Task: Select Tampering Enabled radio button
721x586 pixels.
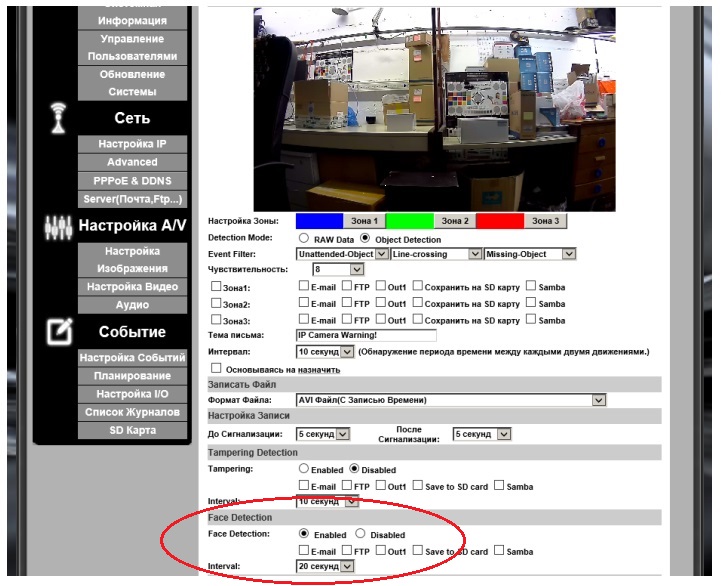Action: click(x=303, y=469)
